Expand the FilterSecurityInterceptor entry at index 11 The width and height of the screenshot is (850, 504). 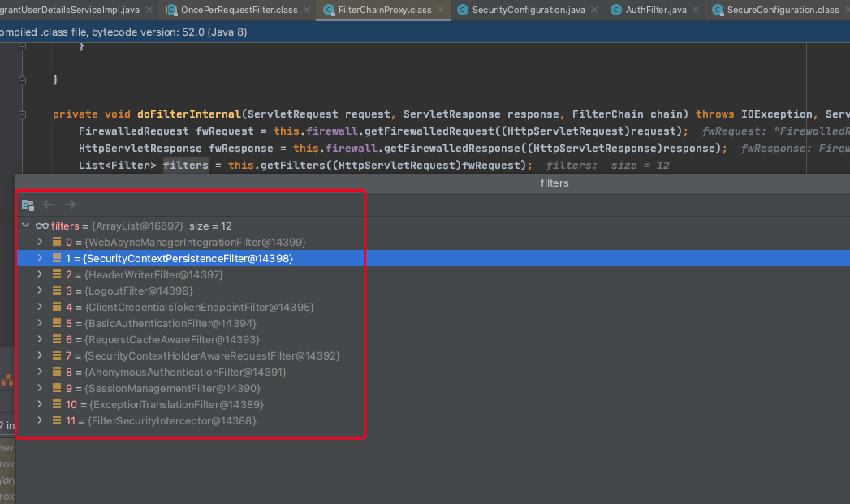coord(40,420)
